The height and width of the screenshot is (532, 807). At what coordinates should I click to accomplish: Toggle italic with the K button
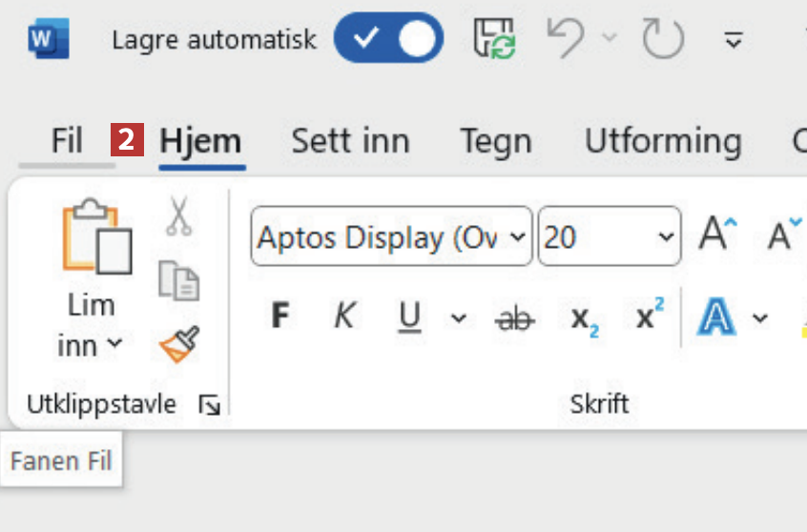[344, 317]
